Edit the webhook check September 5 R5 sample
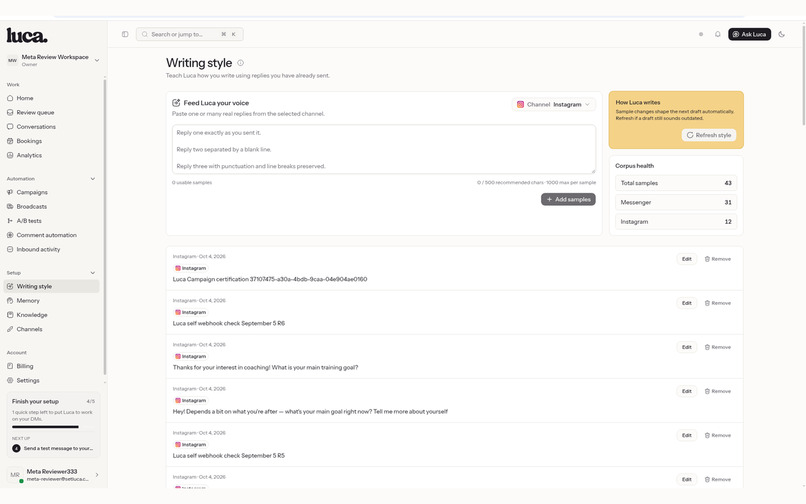This screenshot has width=806, height=504. [686, 436]
